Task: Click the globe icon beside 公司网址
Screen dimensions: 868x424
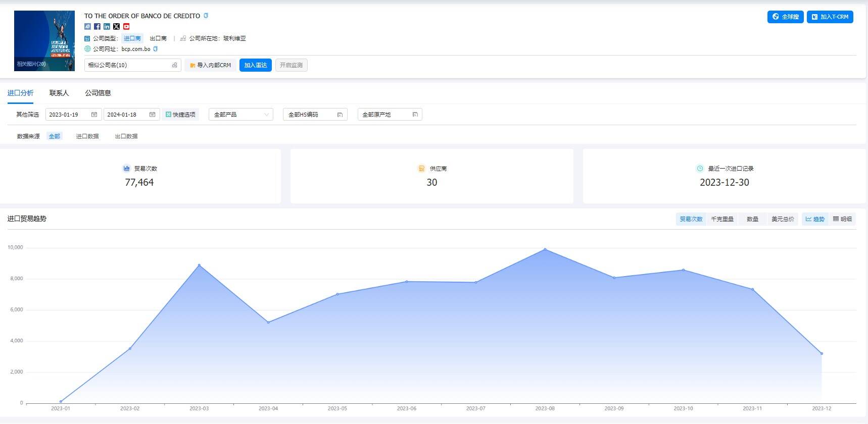Action: click(87, 49)
